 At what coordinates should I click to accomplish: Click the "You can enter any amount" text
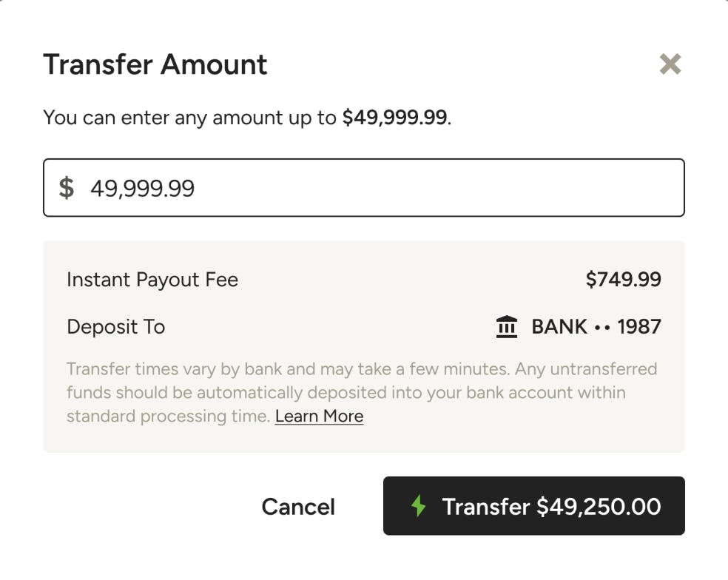pyautogui.click(x=189, y=118)
